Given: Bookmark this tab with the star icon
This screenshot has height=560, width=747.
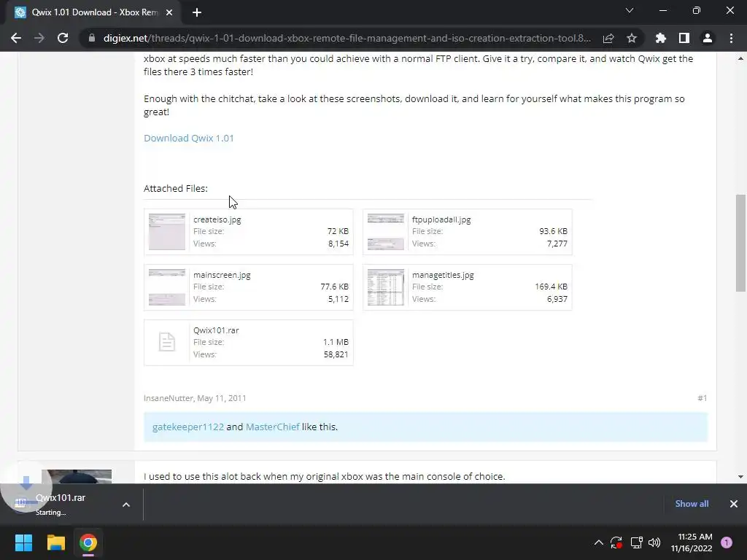Looking at the screenshot, I should pos(632,38).
